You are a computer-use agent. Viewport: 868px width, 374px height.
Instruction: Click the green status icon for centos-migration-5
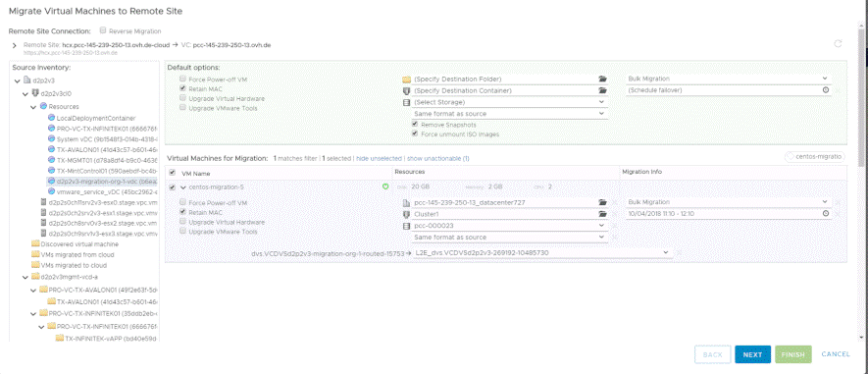(385, 187)
